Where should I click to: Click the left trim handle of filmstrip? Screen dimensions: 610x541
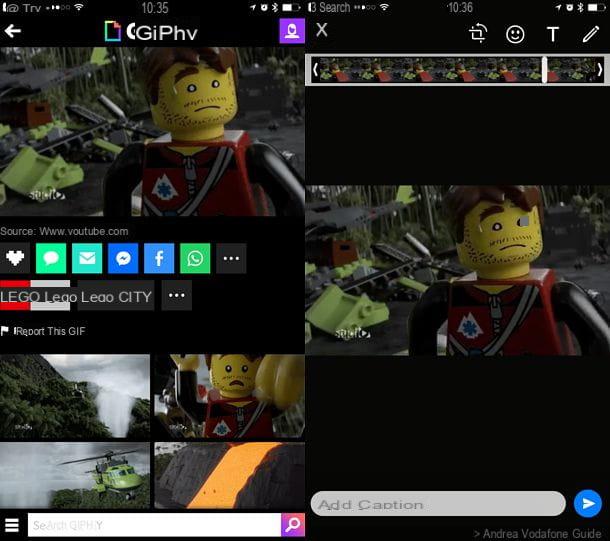pos(316,70)
